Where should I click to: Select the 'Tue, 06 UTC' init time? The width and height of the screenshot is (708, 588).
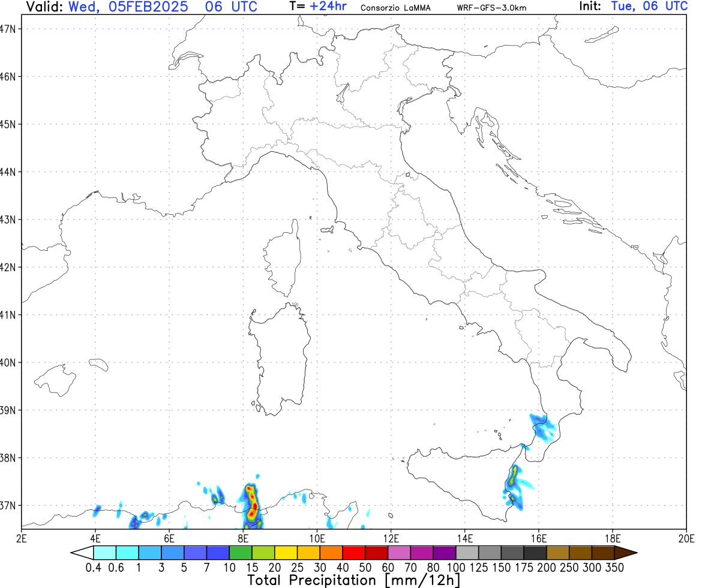pyautogui.click(x=649, y=7)
